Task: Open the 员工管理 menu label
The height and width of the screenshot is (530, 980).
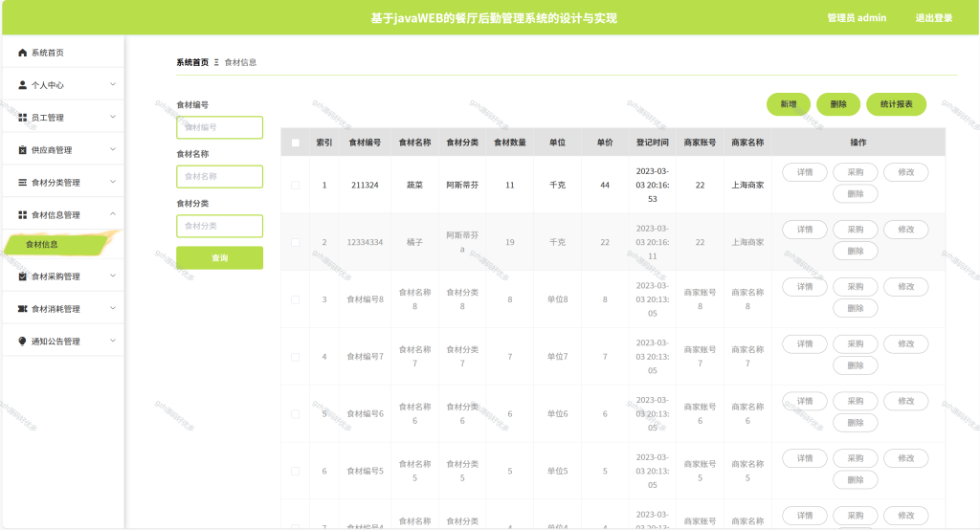Action: 48,118
